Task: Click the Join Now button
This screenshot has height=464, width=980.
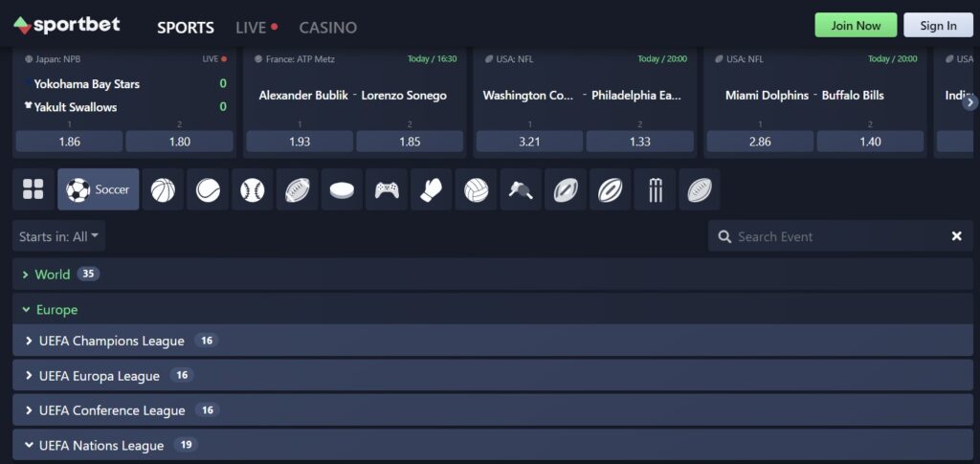Action: point(855,26)
